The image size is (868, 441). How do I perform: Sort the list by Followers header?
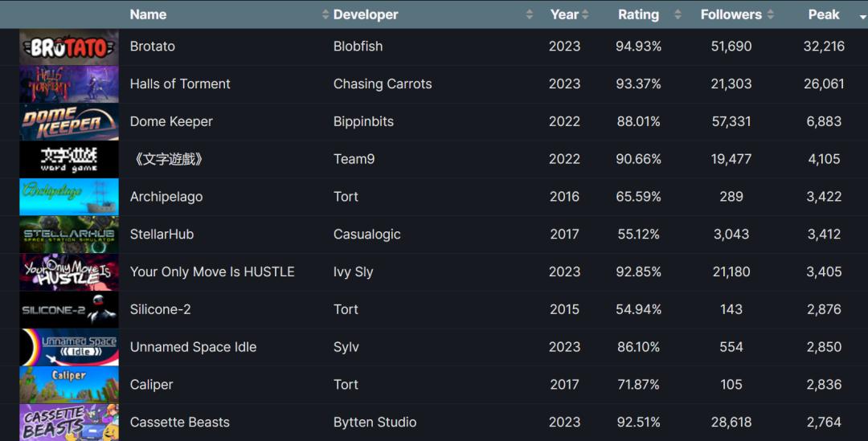pos(731,15)
